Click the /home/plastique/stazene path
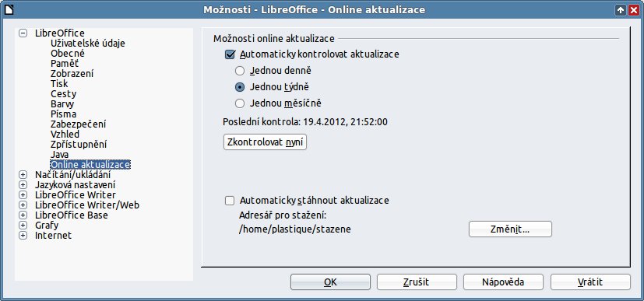 tap(295, 229)
